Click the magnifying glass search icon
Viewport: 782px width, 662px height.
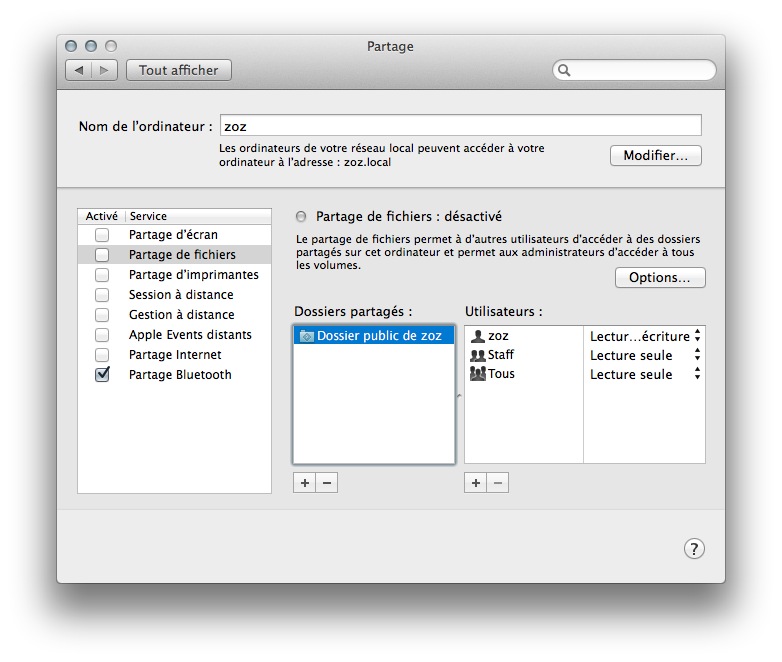565,70
